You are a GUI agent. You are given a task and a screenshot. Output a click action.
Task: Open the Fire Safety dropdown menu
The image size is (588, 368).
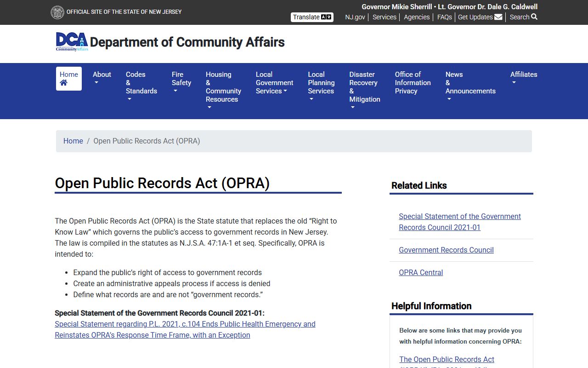pos(181,83)
